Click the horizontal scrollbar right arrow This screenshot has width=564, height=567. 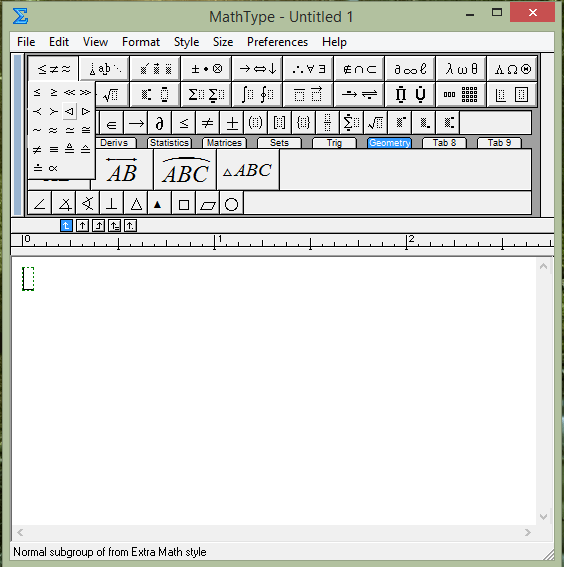528,532
